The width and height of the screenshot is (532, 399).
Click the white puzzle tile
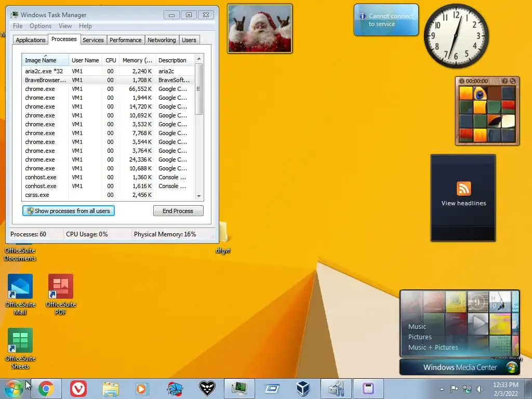point(509,122)
